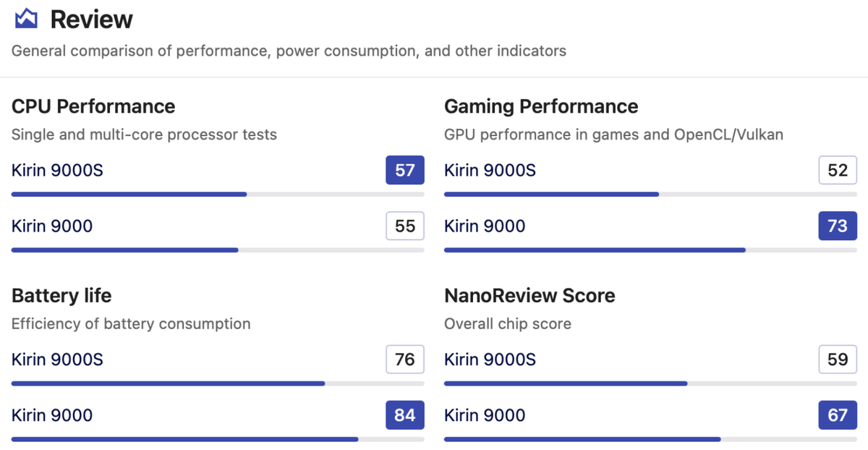
Task: Click Kirin 9000 NanoReview score badge 67
Action: (838, 415)
